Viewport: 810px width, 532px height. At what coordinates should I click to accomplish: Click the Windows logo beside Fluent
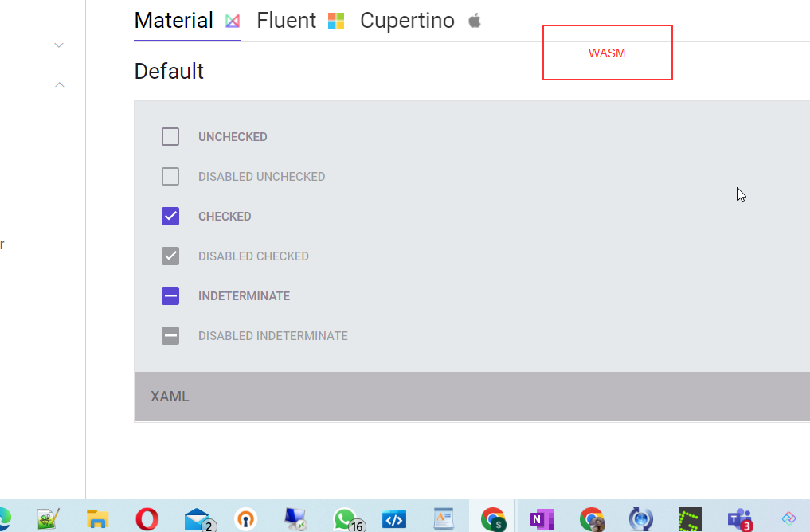click(335, 20)
